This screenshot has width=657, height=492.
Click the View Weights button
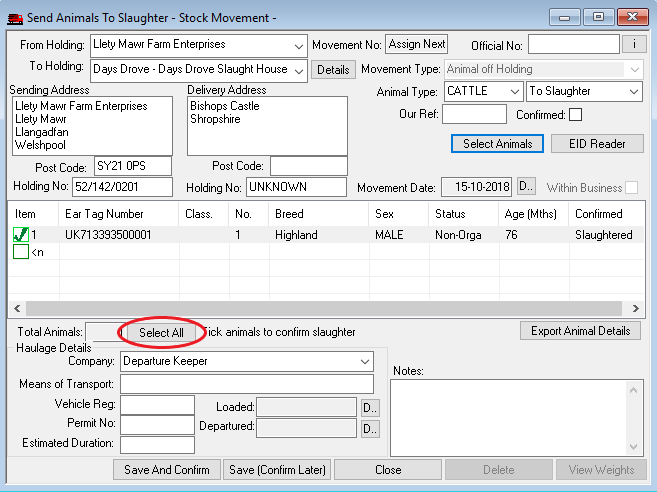(601, 469)
